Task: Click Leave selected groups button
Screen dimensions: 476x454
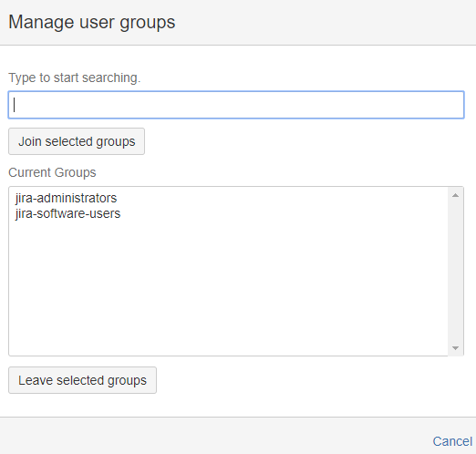Action: (x=82, y=380)
